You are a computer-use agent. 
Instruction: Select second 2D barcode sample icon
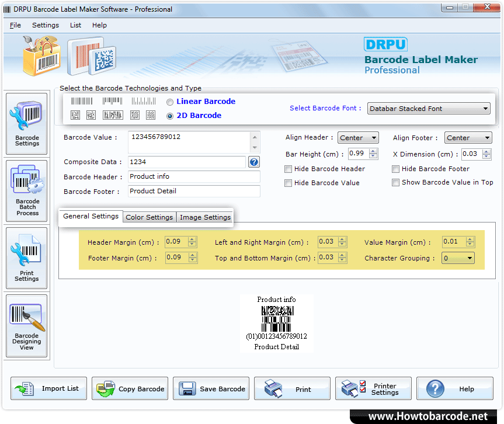tap(91, 115)
